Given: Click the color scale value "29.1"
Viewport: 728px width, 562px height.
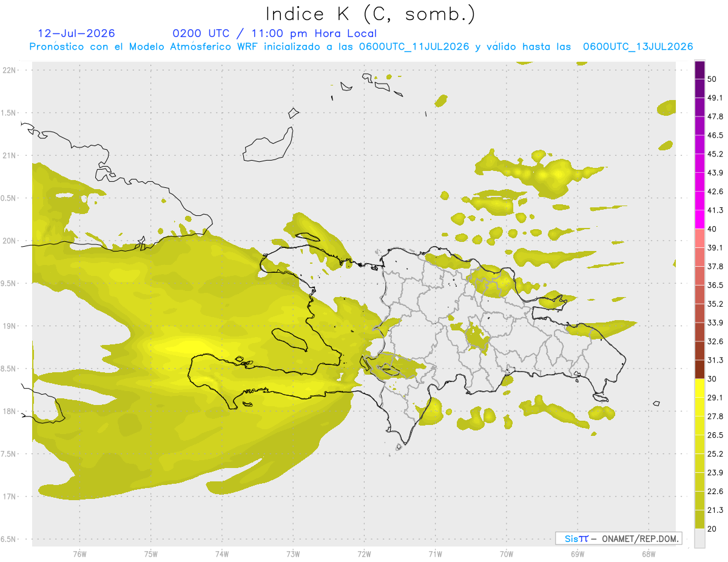Looking at the screenshot, I should (x=715, y=398).
